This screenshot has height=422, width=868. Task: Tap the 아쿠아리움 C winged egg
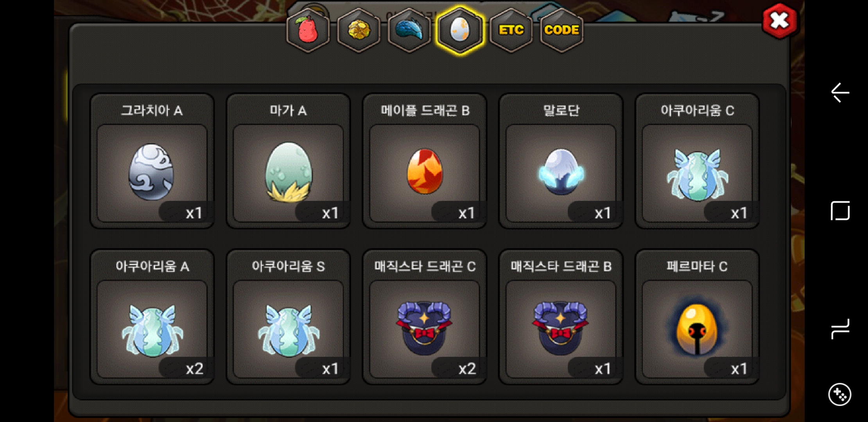(698, 161)
